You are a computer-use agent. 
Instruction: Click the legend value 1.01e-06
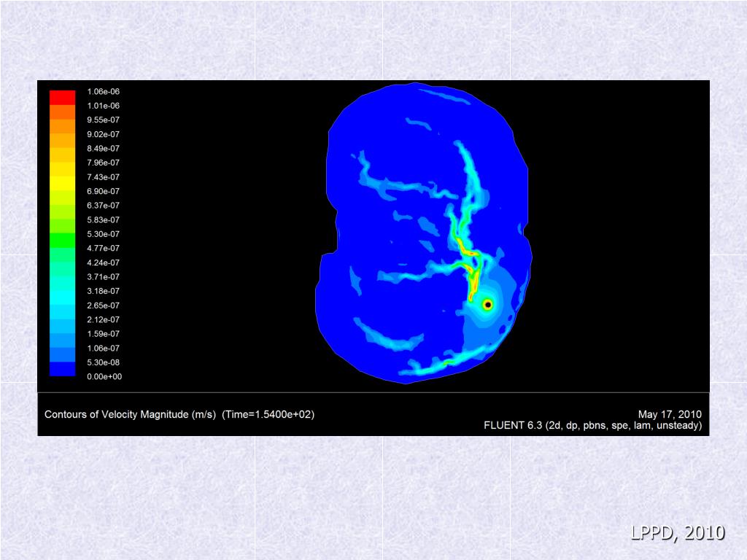pos(103,106)
